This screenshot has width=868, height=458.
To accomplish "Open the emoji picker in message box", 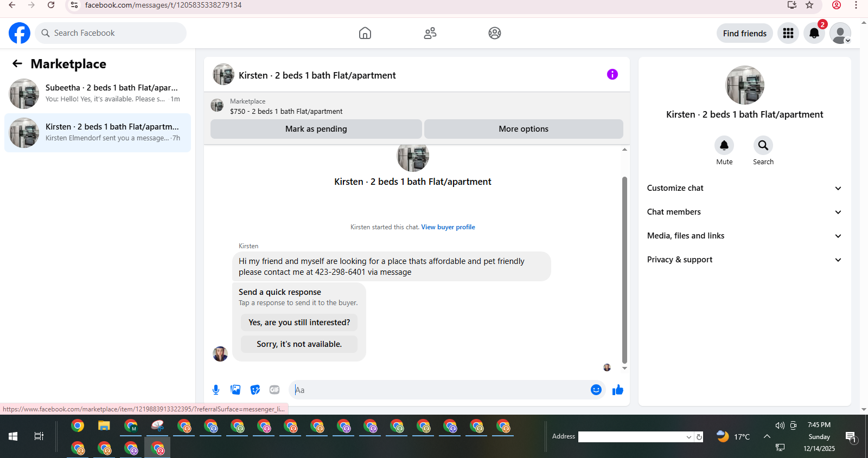I will coord(596,390).
